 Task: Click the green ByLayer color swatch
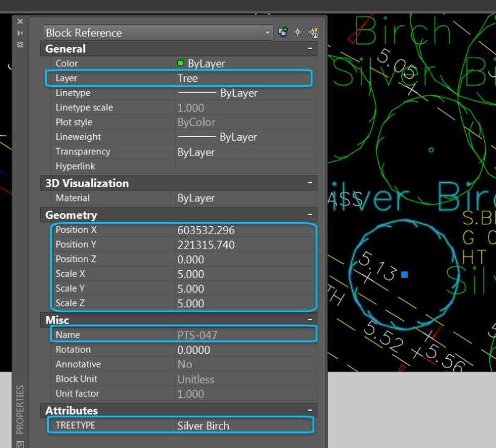tap(179, 63)
